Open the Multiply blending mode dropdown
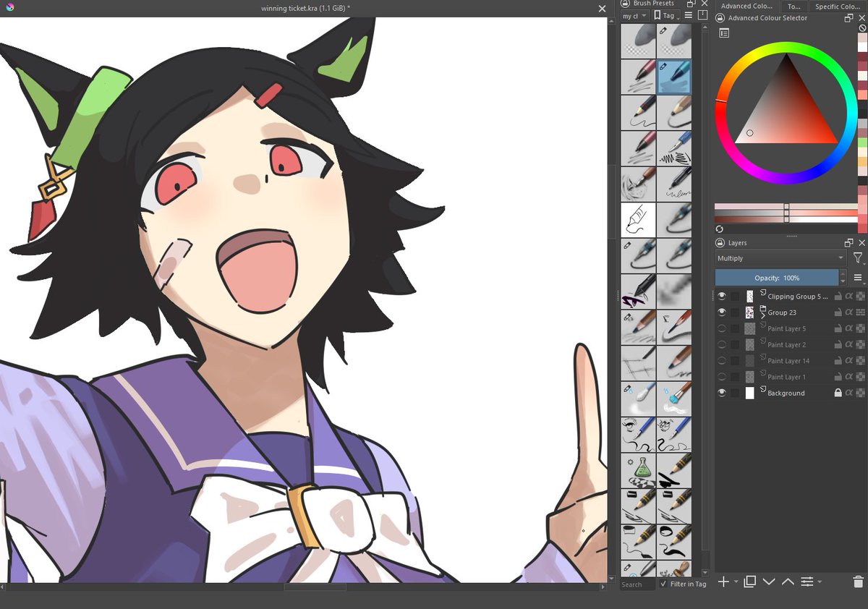This screenshot has width=868, height=609. click(780, 258)
